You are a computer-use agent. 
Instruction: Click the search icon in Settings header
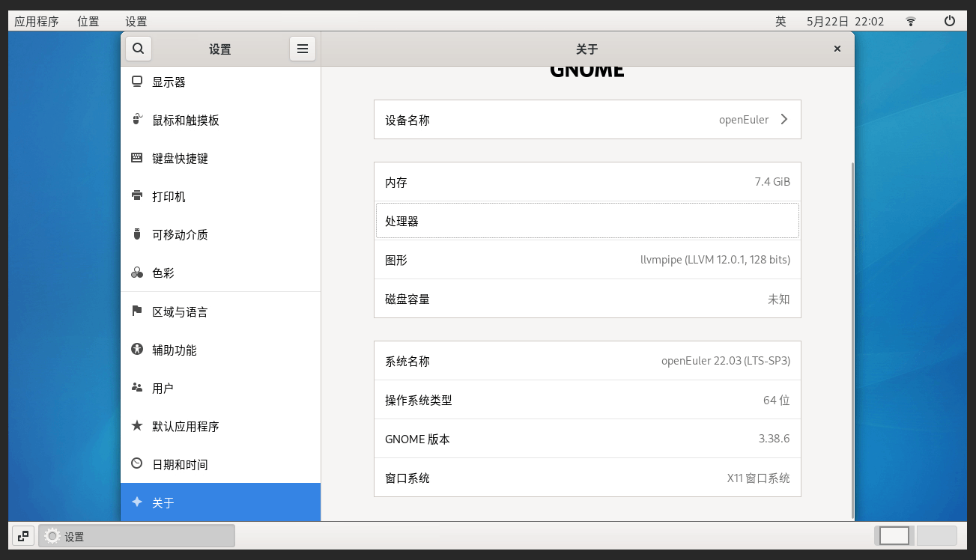[139, 49]
